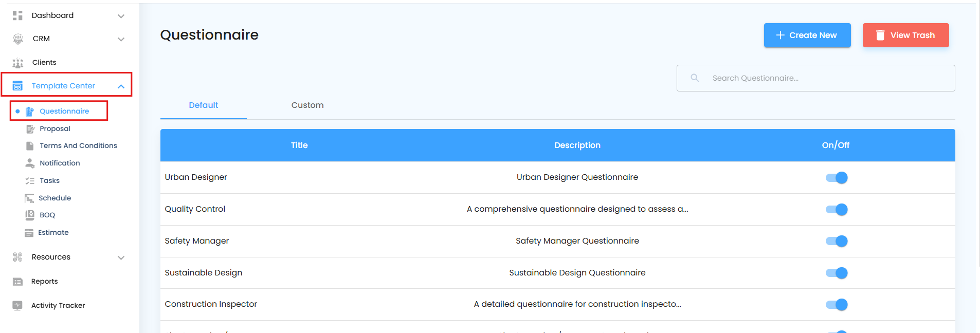
Task: Open the Schedule chart icon
Action: point(29,198)
